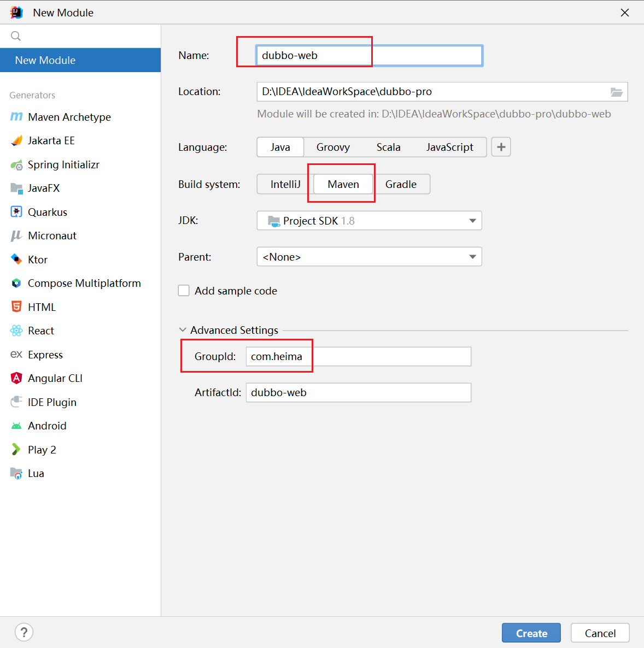Click the browse folder icon in Location
This screenshot has height=648, width=644.
(616, 92)
